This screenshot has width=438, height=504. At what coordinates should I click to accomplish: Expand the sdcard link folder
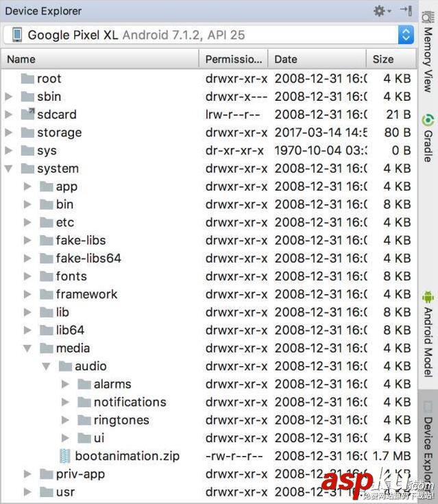coord(9,115)
